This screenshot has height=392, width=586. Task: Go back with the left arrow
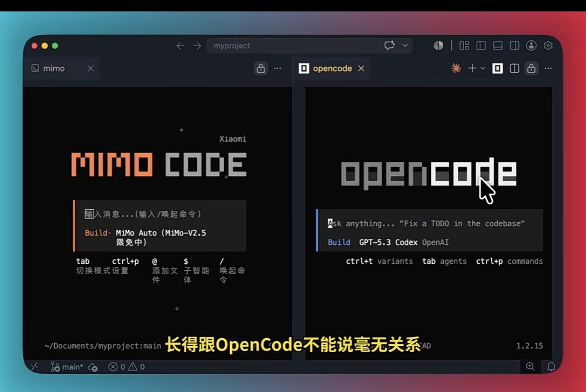tap(180, 46)
